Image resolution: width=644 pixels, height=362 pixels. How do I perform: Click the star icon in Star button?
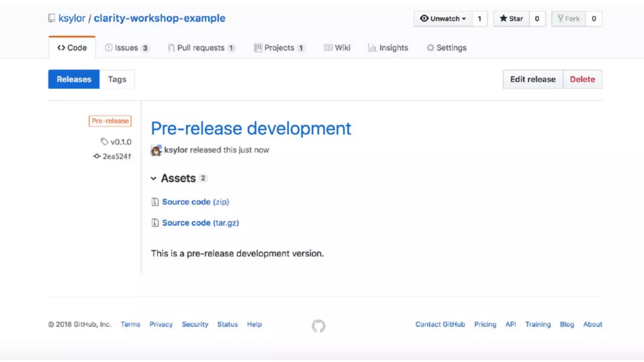pyautogui.click(x=503, y=19)
